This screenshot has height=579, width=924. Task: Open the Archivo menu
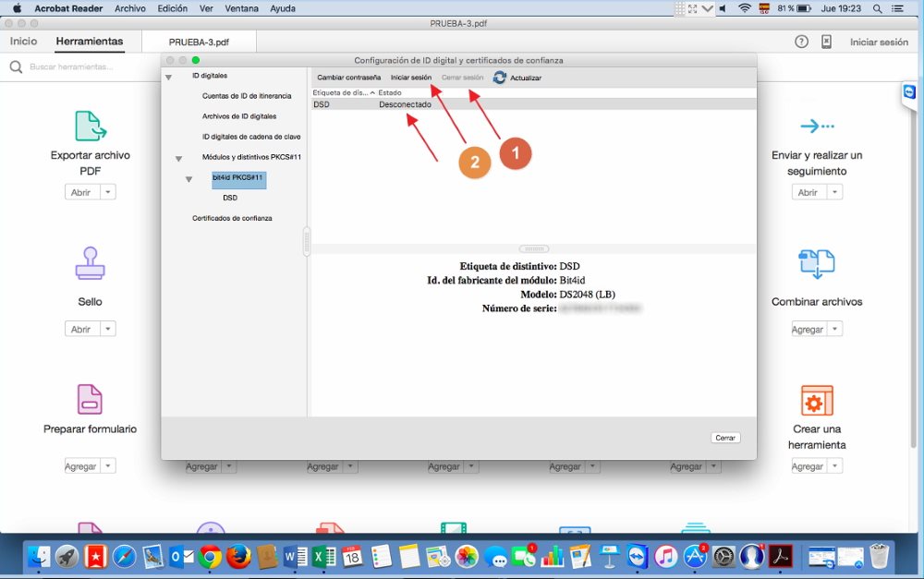pyautogui.click(x=130, y=8)
